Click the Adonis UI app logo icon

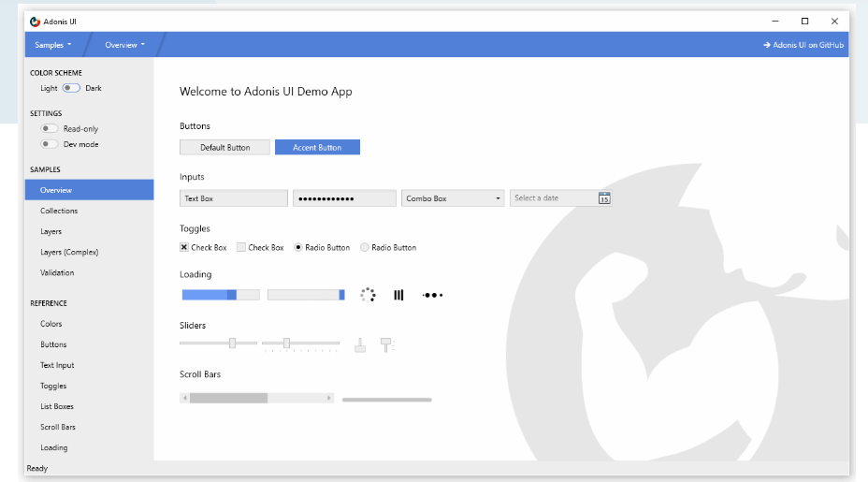35,22
